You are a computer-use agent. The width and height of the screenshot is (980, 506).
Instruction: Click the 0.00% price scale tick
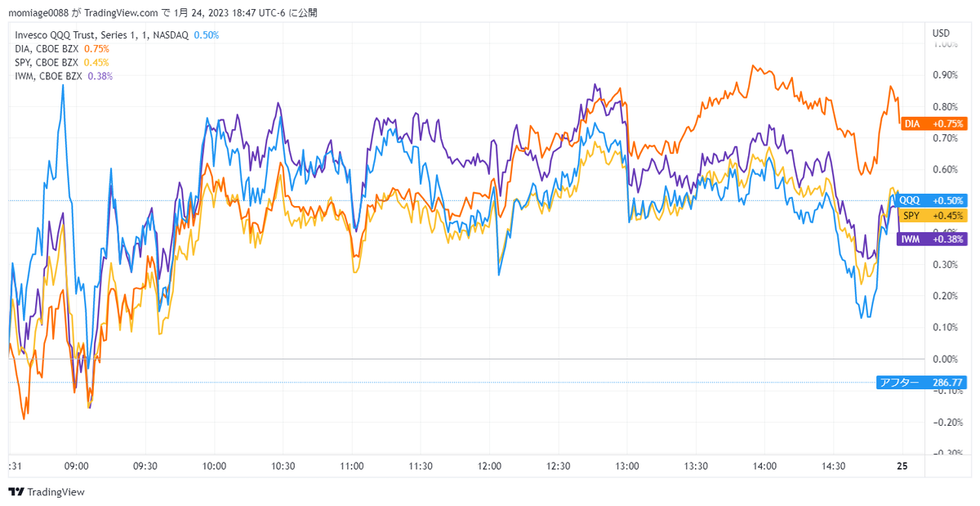[946, 359]
